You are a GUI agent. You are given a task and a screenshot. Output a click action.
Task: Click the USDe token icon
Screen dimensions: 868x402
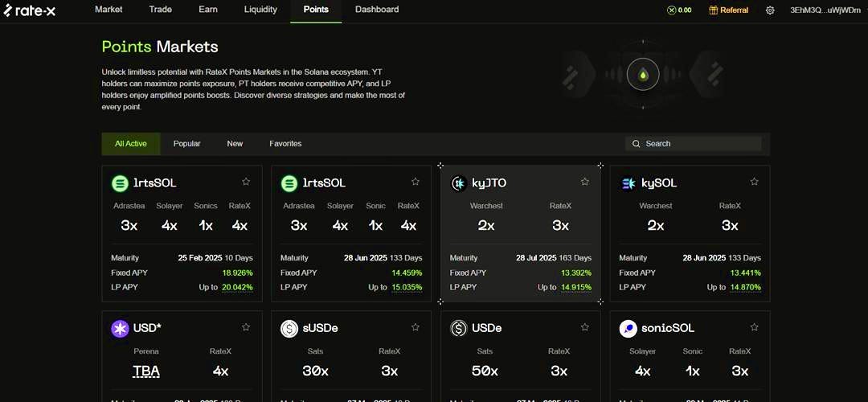click(x=459, y=328)
